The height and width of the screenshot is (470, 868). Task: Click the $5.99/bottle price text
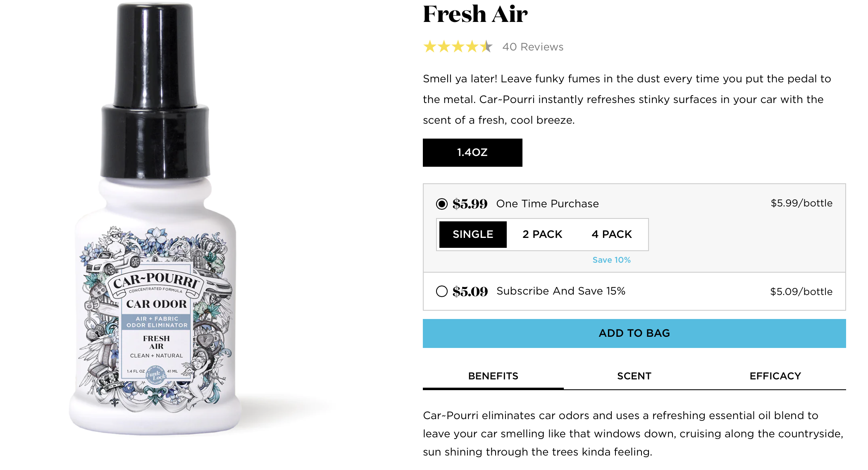[x=801, y=203]
